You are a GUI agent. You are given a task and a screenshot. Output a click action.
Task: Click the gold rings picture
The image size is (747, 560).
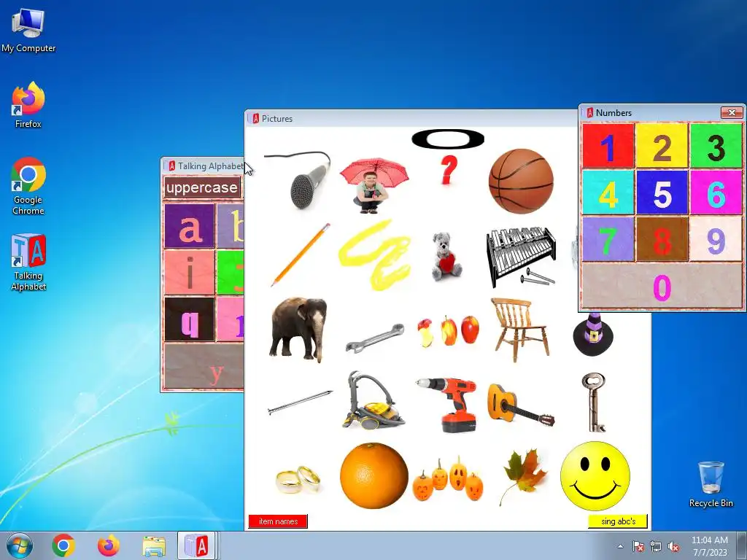[x=298, y=480]
